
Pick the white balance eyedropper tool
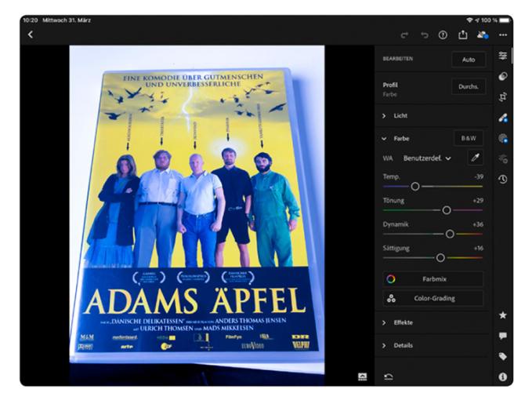(476, 158)
